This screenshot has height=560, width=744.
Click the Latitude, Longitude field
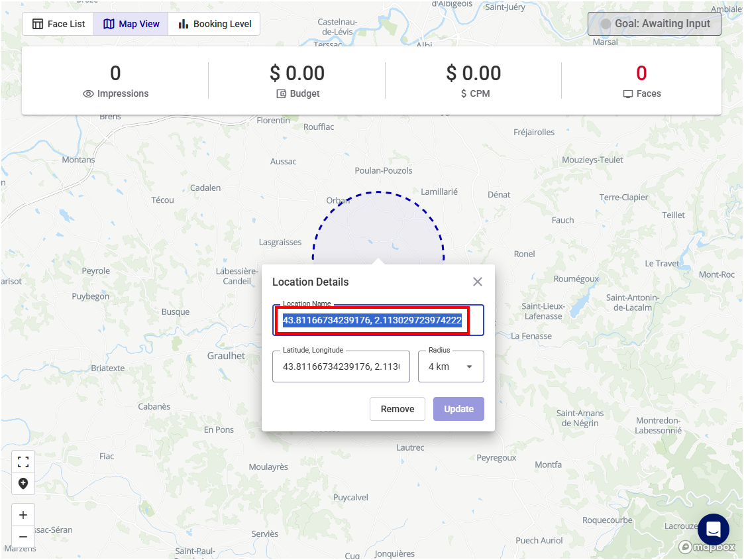coord(341,366)
